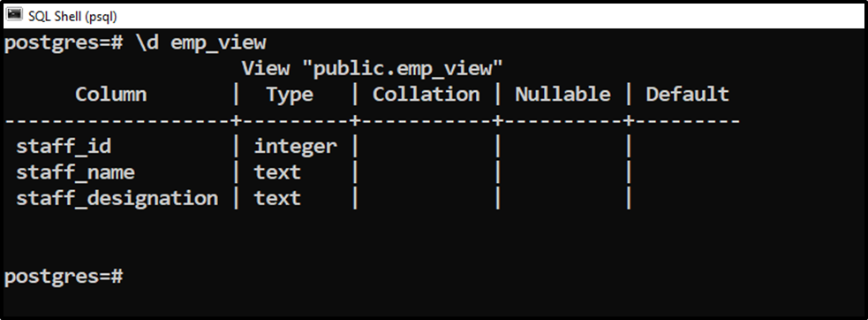
Task: Click the \d emp_view command text
Action: pos(201,43)
